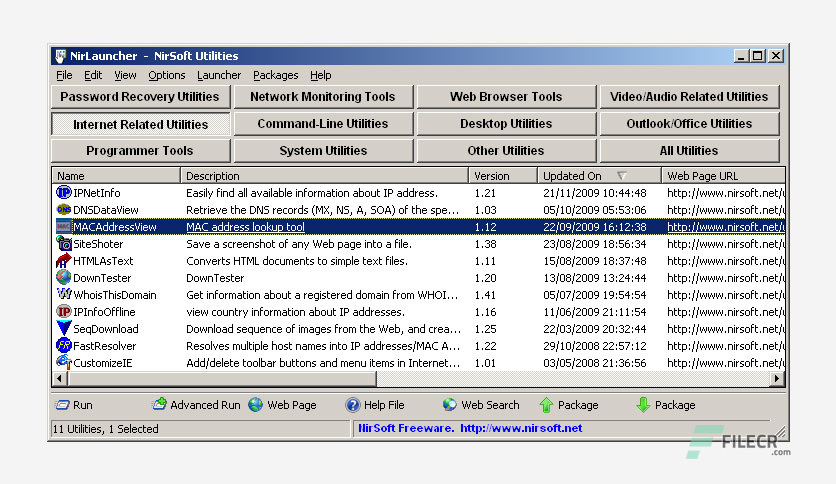Open the Packages menu

275,75
